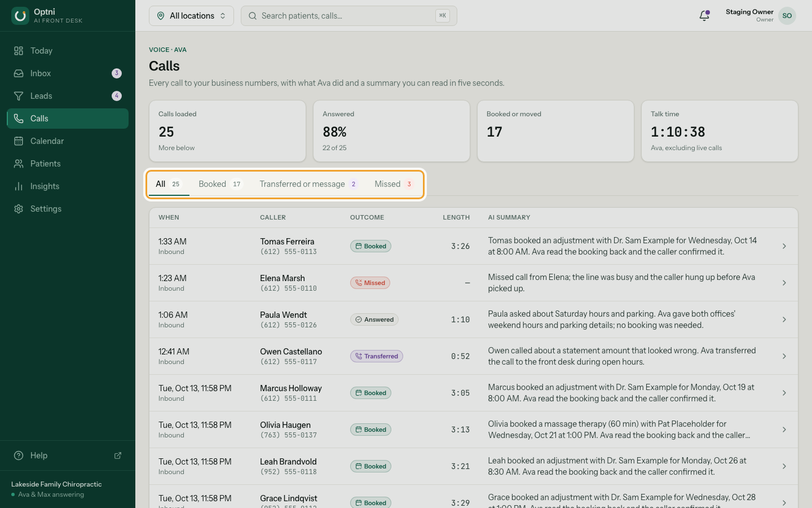Click the Optni logo icon
Image resolution: width=812 pixels, height=508 pixels.
(20, 16)
